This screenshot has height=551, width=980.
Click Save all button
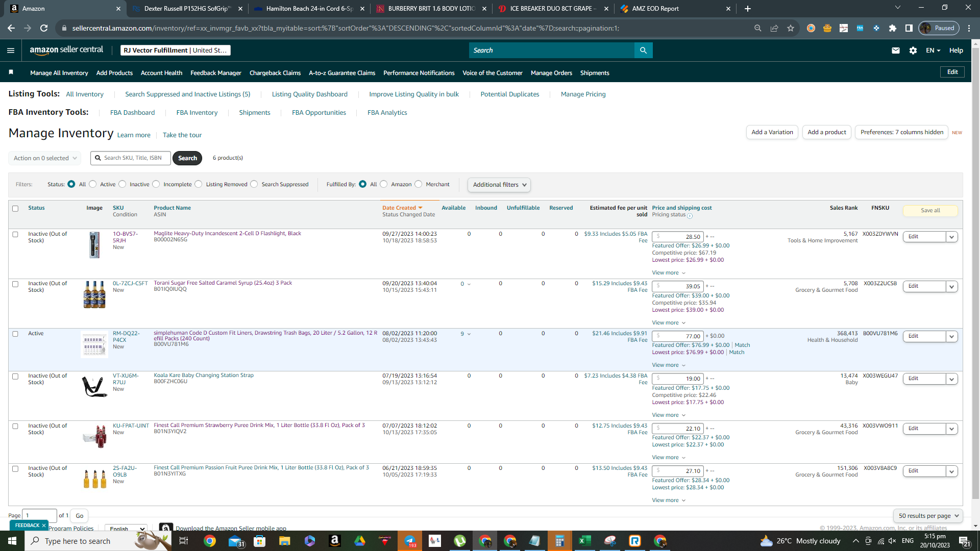930,211
